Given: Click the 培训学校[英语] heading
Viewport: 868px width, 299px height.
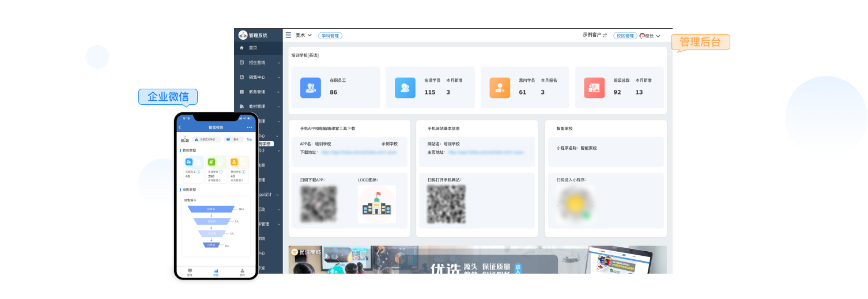Looking at the screenshot, I should (305, 55).
